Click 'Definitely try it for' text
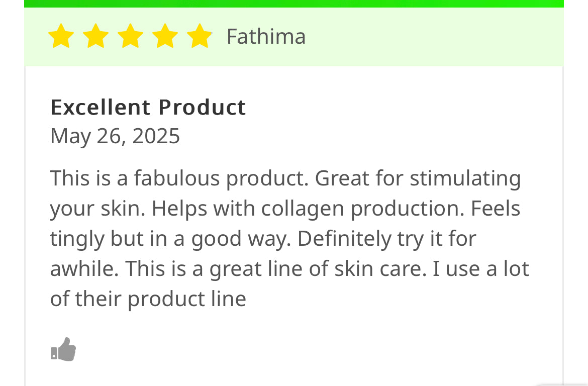This screenshot has width=588, height=386. [386, 239]
